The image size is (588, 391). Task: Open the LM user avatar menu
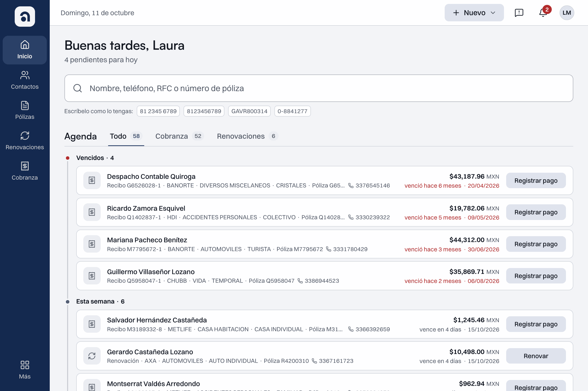(566, 13)
